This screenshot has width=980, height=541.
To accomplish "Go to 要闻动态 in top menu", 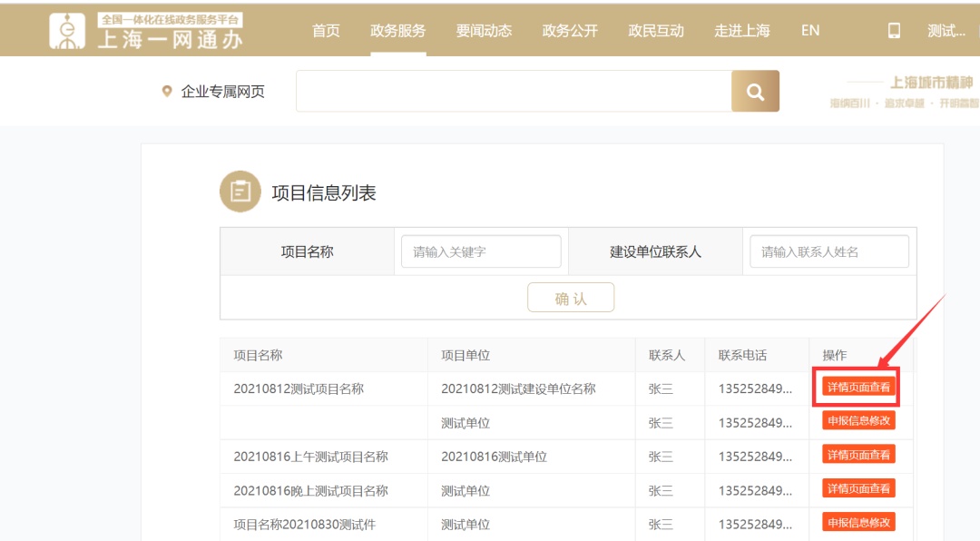I will [484, 30].
